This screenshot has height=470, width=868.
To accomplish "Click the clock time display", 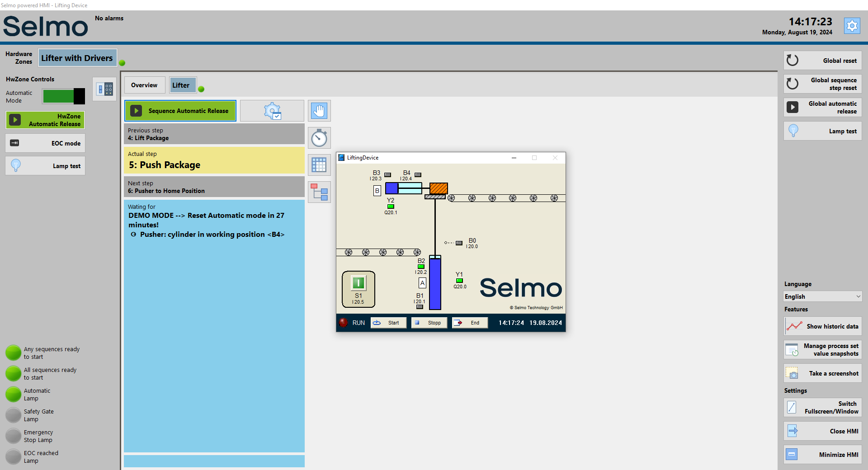I will pos(811,22).
